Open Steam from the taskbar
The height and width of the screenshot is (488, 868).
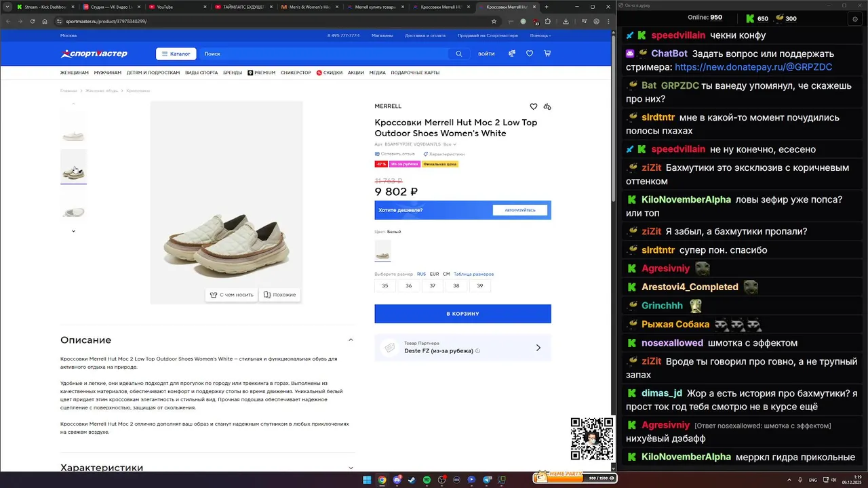(x=412, y=480)
